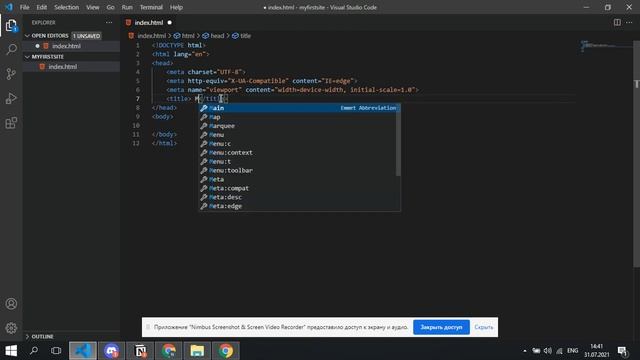Open the notification center icon

pyautogui.click(x=622, y=351)
